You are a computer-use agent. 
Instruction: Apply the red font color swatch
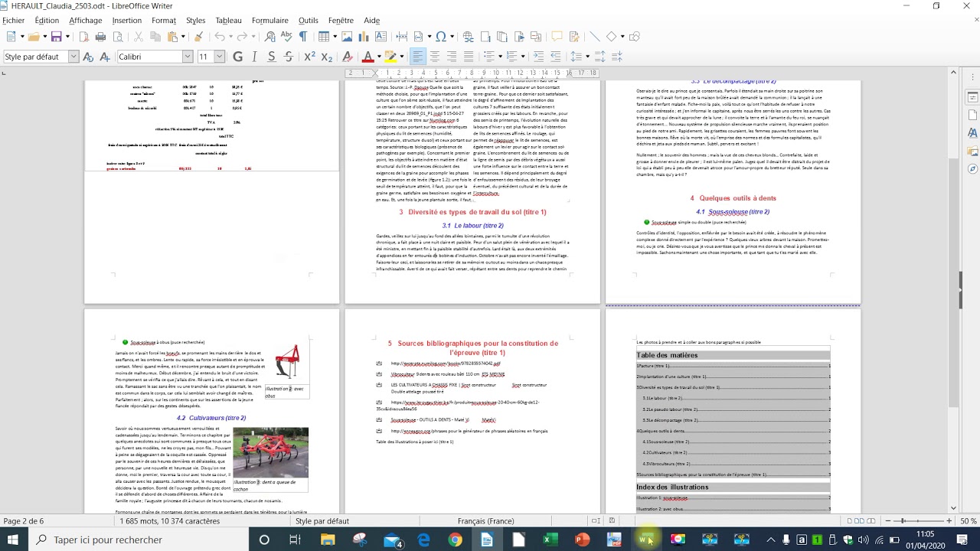[367, 57]
